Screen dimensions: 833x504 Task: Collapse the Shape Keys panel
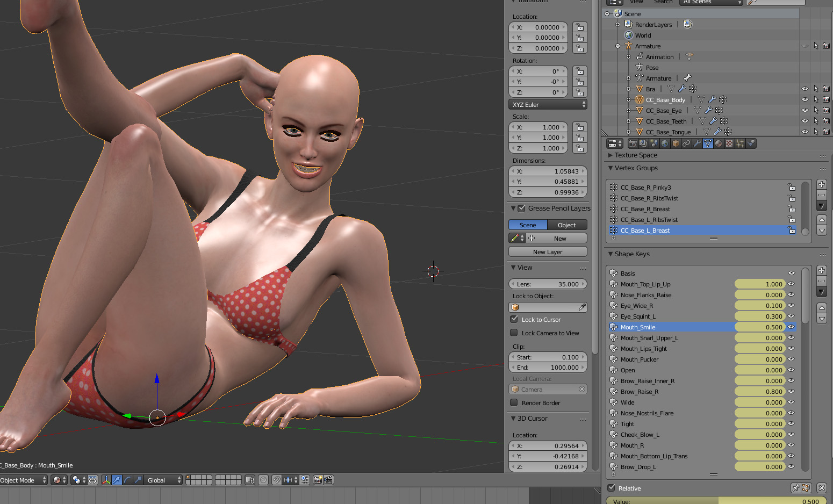pos(611,254)
